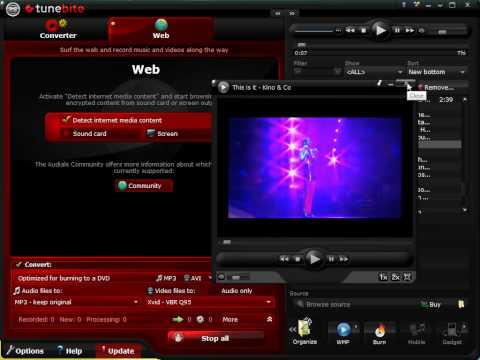Screen dimensions: 480x360
Task: Click the popup player volume speaker icon
Action: [221, 277]
